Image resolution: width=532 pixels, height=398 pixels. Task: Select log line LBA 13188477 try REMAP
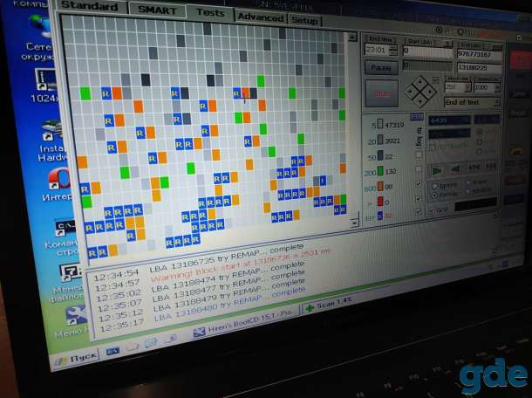coord(228,286)
